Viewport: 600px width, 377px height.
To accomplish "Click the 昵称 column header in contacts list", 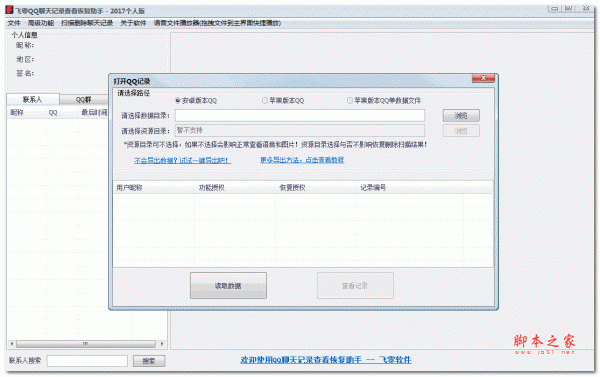I will coord(26,113).
